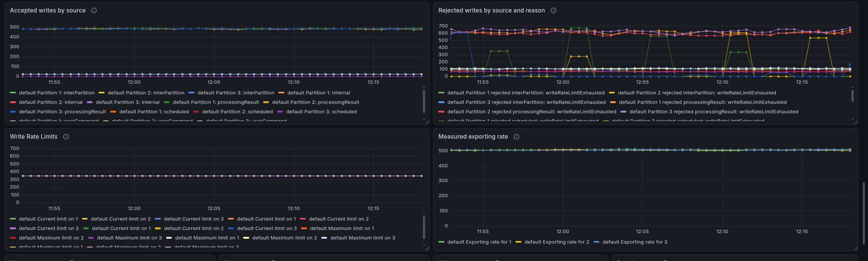Click the Rejected writes legend scrollbar

point(853,96)
